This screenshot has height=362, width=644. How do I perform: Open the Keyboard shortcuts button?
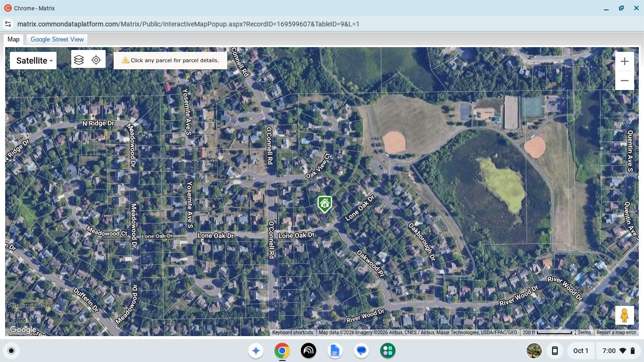tap(293, 332)
